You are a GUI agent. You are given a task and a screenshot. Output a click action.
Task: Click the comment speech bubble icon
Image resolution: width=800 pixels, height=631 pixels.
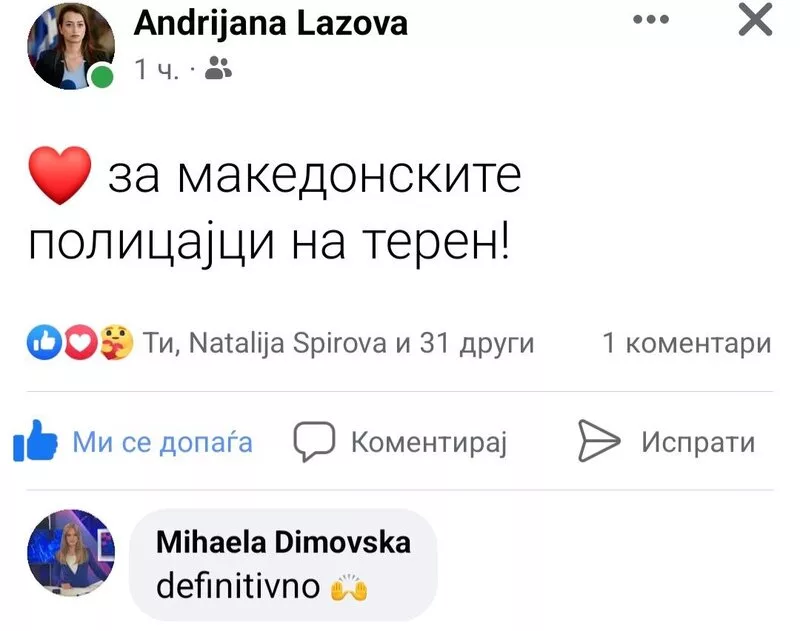[x=313, y=442]
